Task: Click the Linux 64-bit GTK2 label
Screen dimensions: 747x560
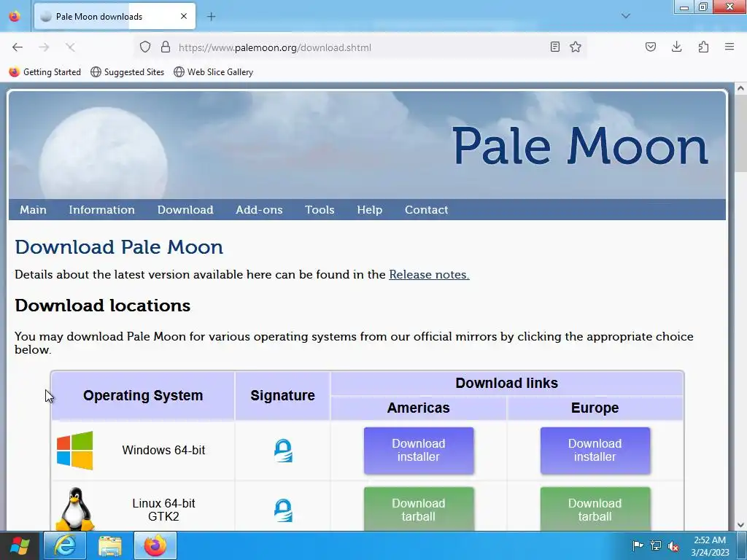Action: [163, 510]
